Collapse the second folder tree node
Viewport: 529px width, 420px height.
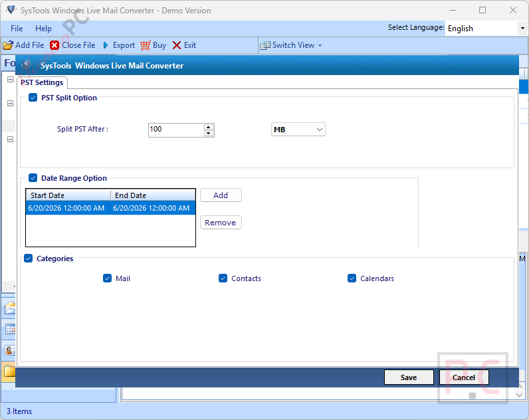pos(11,103)
